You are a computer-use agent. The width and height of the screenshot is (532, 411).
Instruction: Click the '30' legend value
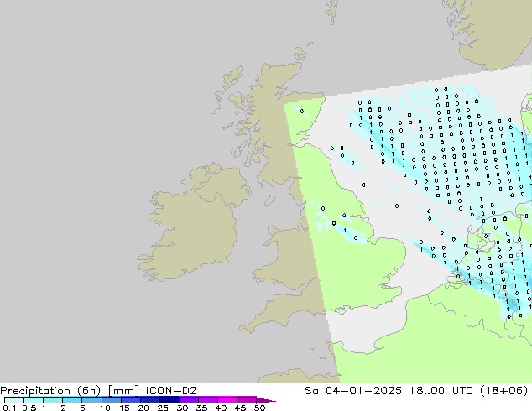tap(182, 408)
